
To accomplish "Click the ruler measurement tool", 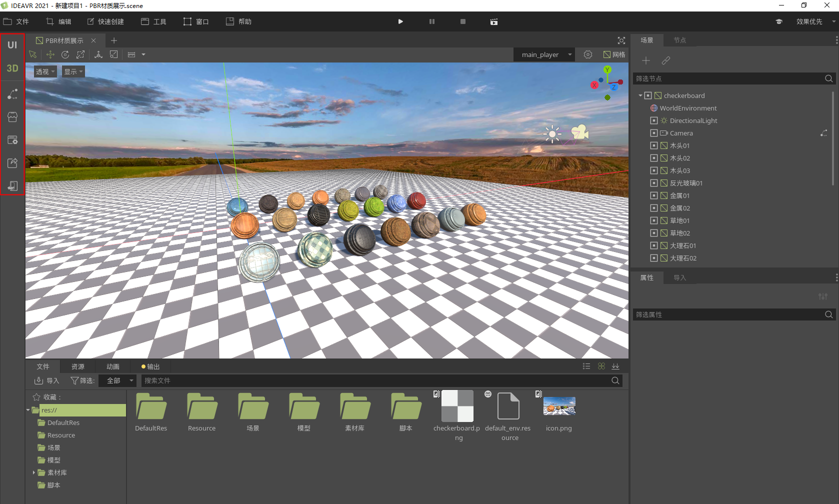I will click(131, 54).
